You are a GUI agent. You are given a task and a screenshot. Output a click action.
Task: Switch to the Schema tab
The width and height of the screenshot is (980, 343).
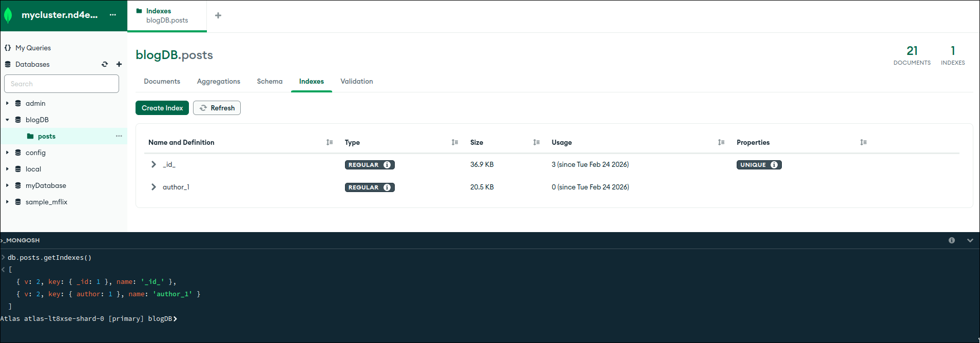click(x=270, y=81)
